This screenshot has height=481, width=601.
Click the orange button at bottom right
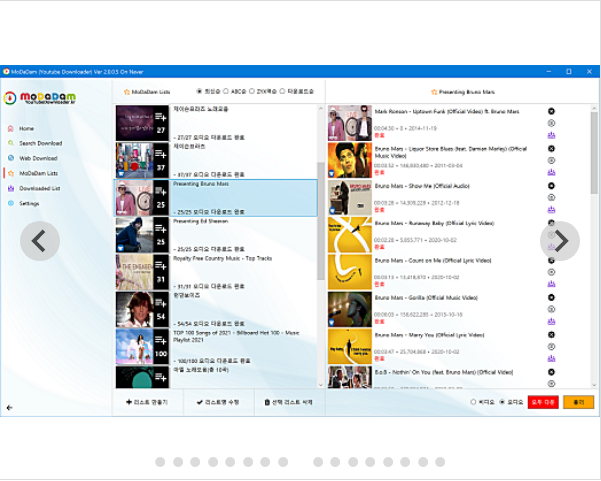click(578, 402)
